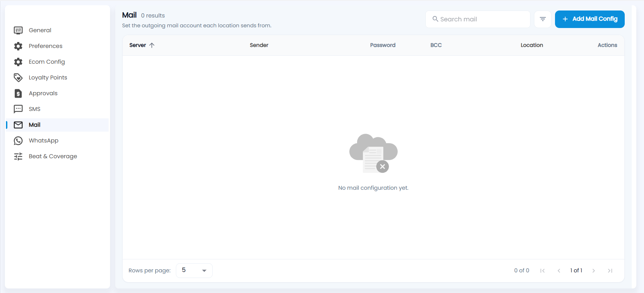Image resolution: width=644 pixels, height=293 pixels.
Task: Click the BCC column header
Action: (436, 45)
